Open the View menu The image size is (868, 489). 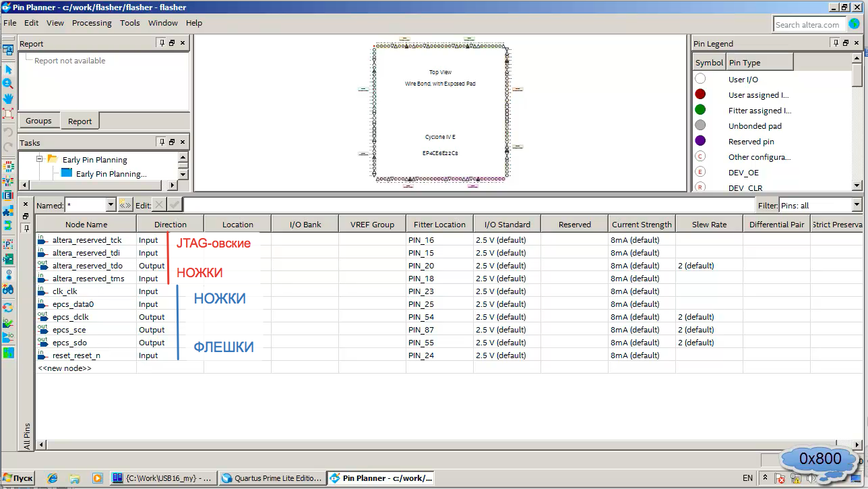(x=55, y=23)
